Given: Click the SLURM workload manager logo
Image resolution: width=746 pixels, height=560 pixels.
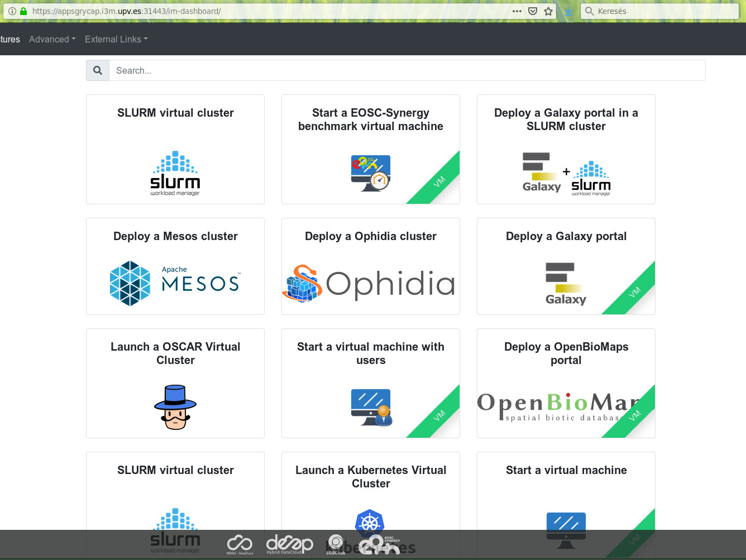Looking at the screenshot, I should click(175, 173).
